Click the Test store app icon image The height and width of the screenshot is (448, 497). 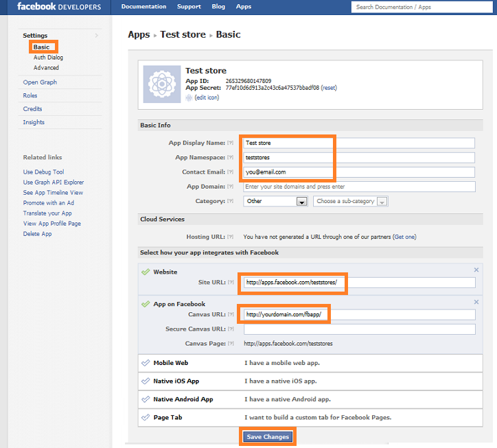(161, 84)
